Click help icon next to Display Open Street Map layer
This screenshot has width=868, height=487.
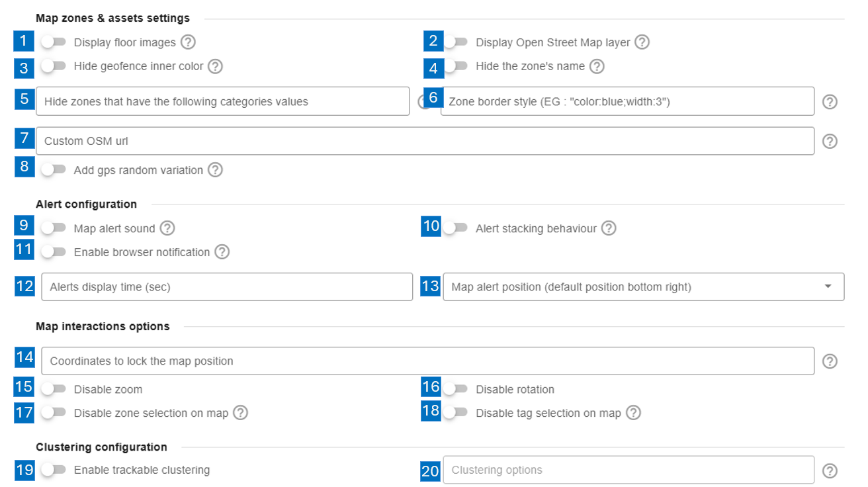point(642,42)
